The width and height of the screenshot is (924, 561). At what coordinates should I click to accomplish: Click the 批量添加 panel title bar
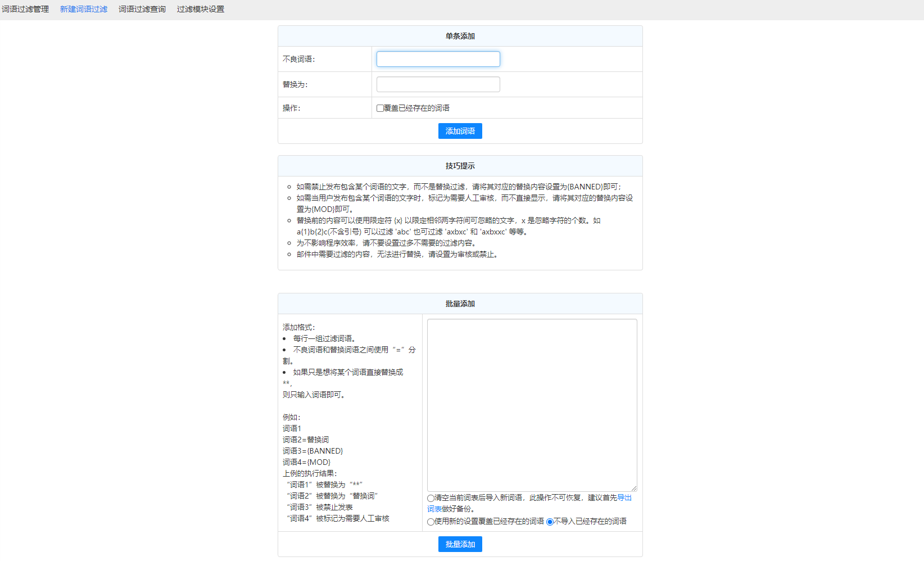[x=460, y=304]
